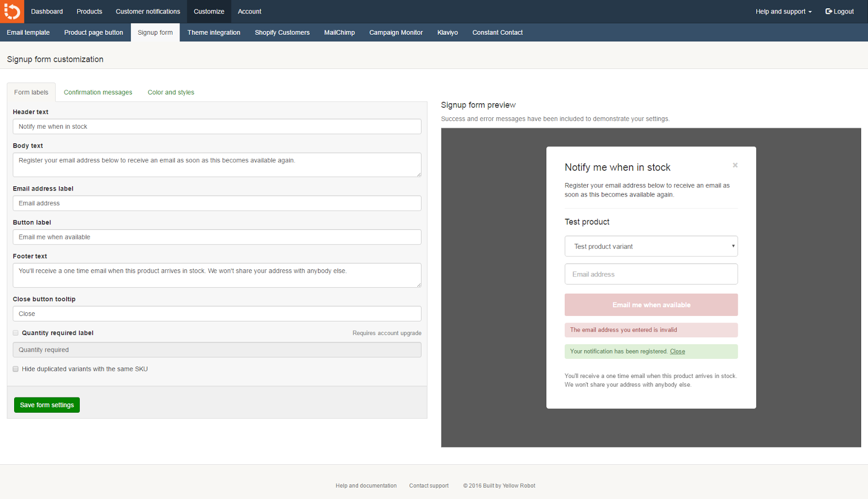Viewport: 868px width, 499px height.
Task: Enable Hide duplicated variants with same SKU
Action: pyautogui.click(x=16, y=369)
